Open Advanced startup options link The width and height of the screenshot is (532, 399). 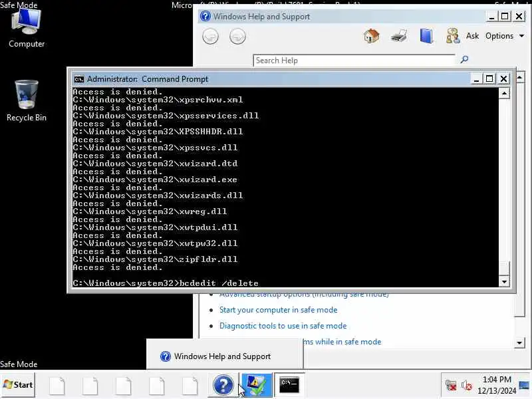click(304, 295)
